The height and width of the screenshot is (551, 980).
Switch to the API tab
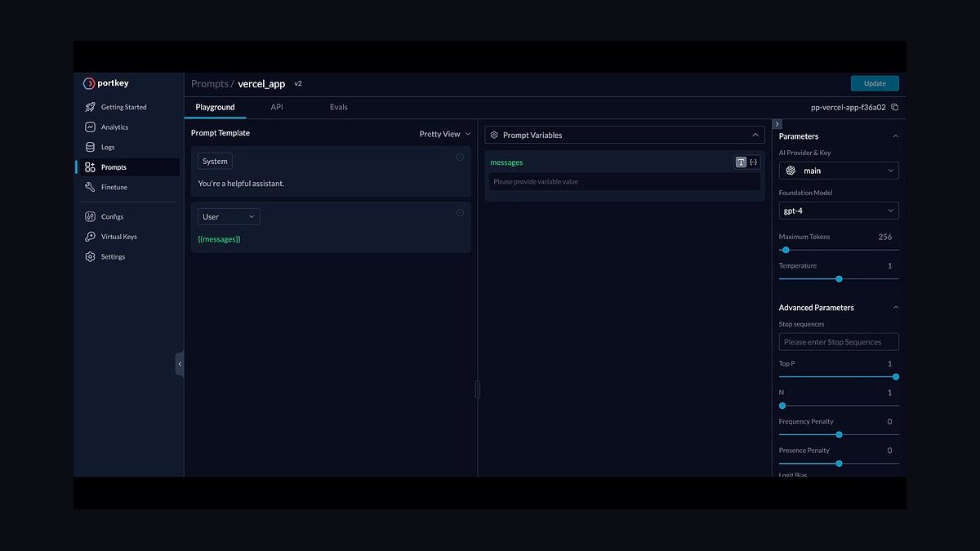click(277, 107)
